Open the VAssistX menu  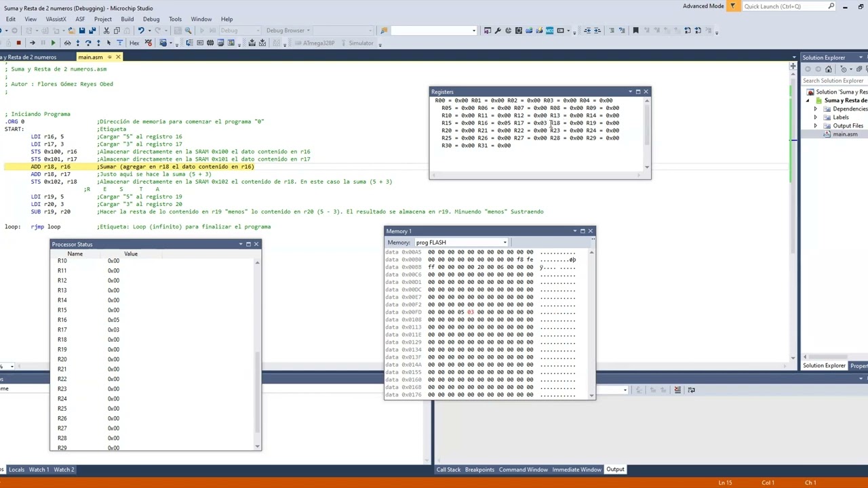click(x=56, y=19)
